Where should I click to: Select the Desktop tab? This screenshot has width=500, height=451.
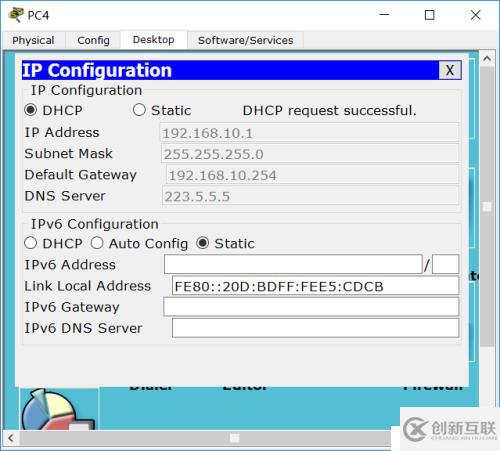pos(153,40)
